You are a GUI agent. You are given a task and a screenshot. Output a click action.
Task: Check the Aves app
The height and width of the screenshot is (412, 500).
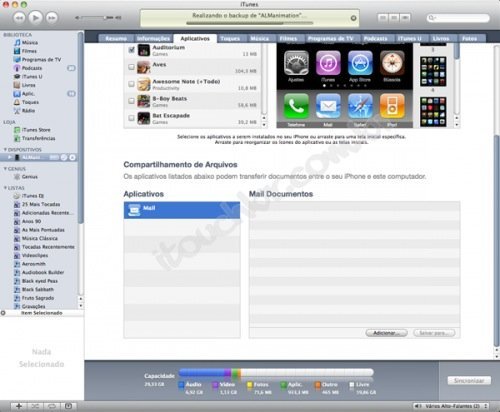click(x=131, y=67)
